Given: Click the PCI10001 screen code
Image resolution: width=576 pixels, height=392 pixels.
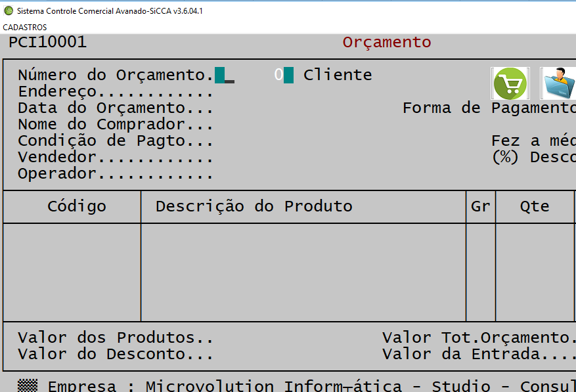Looking at the screenshot, I should click(x=48, y=42).
